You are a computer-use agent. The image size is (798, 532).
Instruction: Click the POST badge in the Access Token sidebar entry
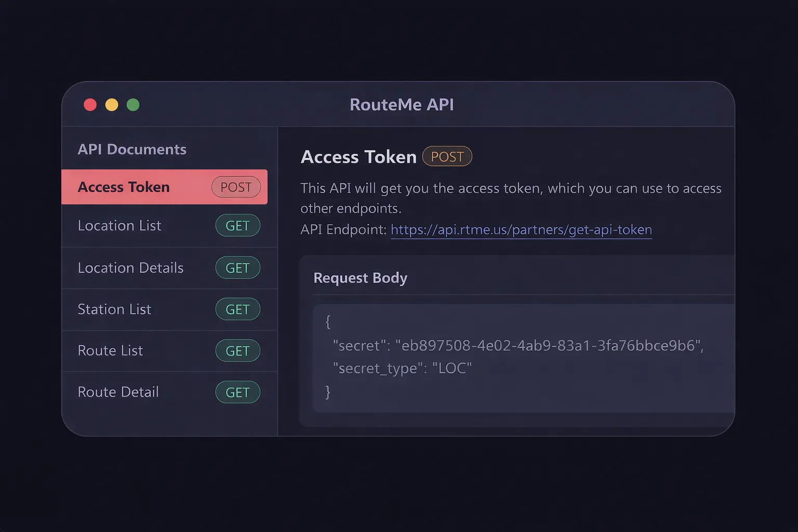[x=236, y=187]
